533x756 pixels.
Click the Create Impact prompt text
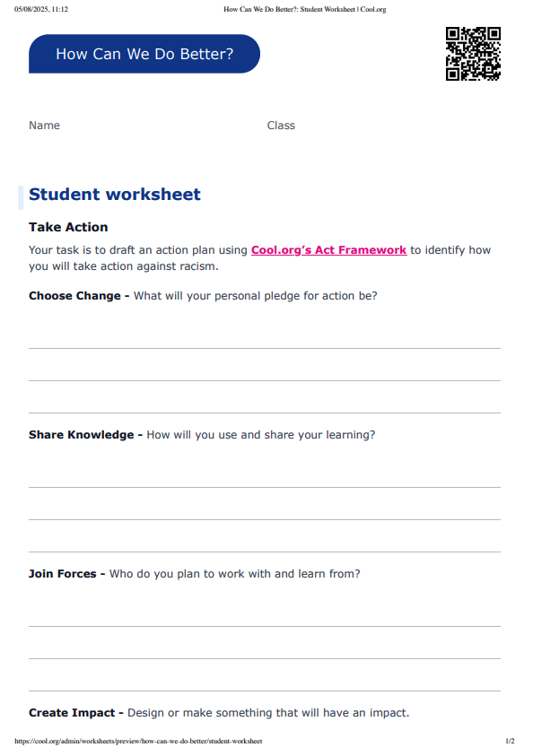tap(219, 713)
